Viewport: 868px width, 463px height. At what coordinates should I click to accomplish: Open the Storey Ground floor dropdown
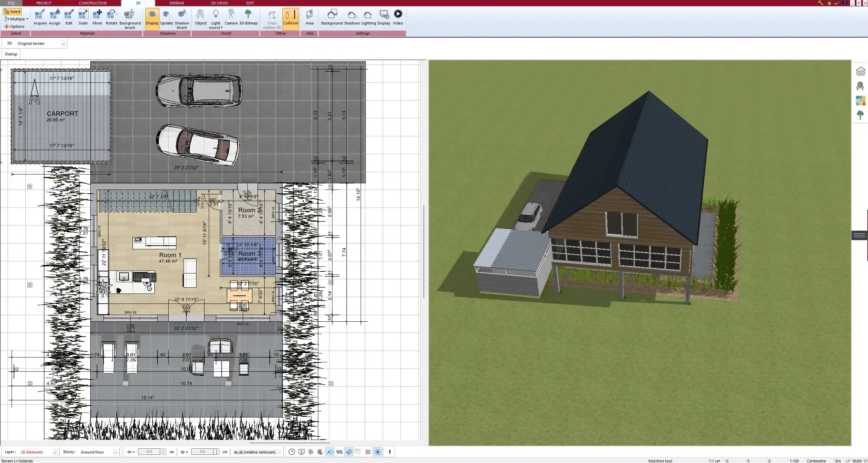click(x=115, y=452)
